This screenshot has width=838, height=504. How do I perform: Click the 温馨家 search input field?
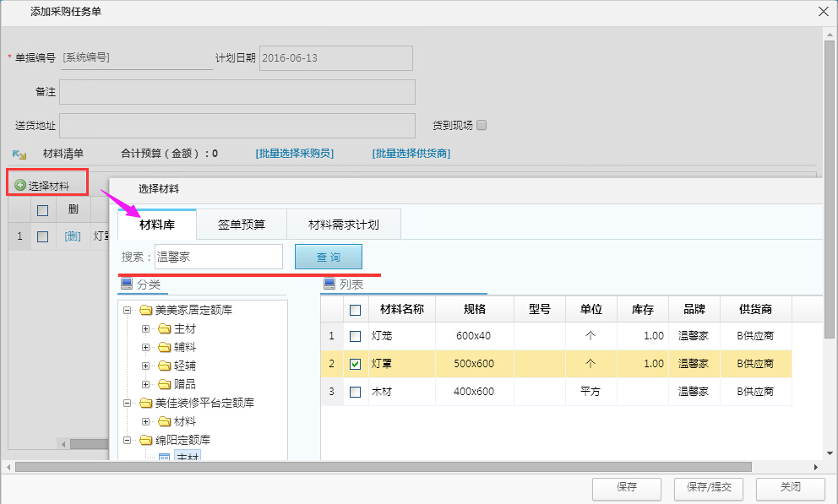point(218,256)
